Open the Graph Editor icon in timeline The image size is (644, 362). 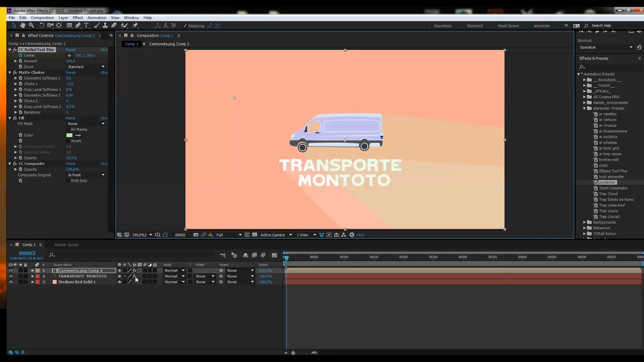click(x=275, y=255)
